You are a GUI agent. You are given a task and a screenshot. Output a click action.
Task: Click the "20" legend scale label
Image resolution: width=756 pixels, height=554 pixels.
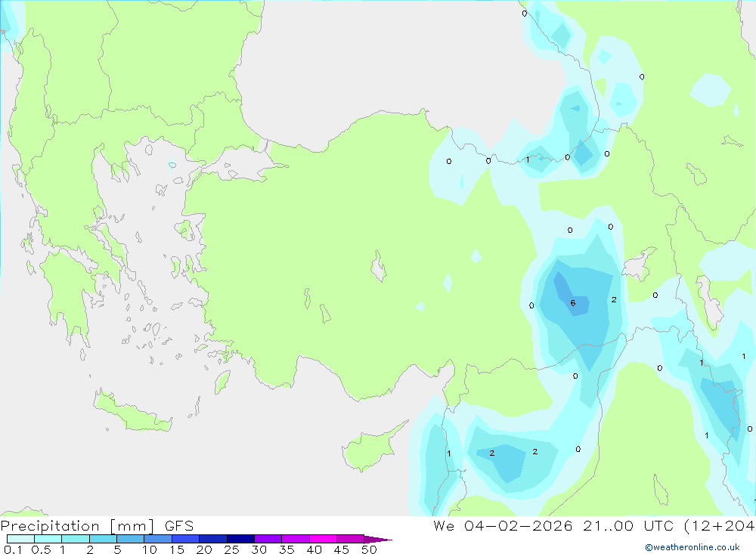click(204, 549)
